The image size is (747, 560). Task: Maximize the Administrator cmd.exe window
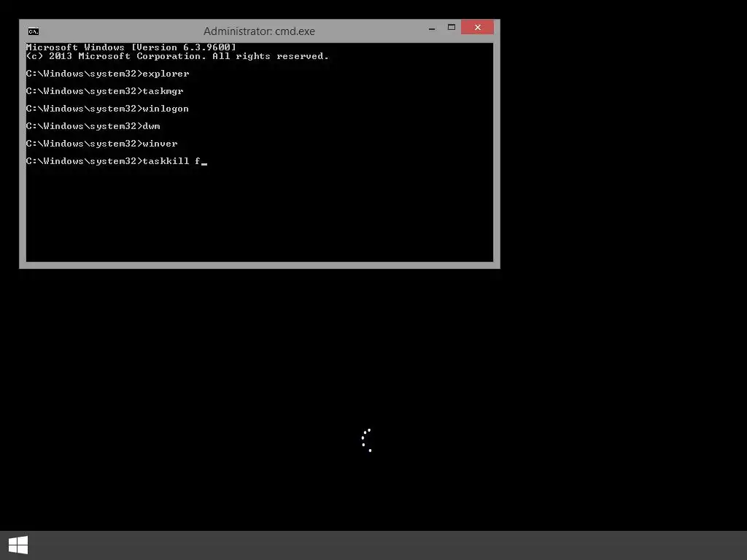[451, 28]
